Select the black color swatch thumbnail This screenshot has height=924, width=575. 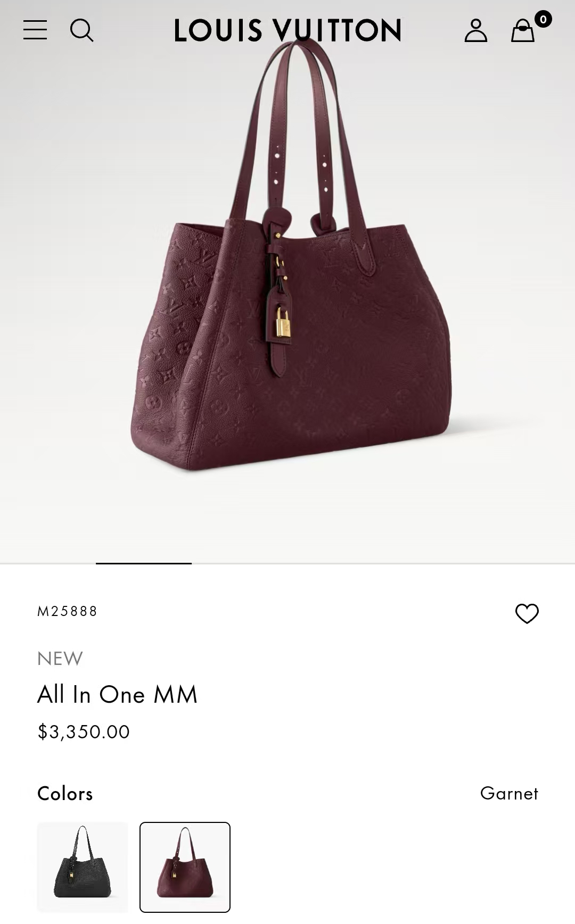83,867
